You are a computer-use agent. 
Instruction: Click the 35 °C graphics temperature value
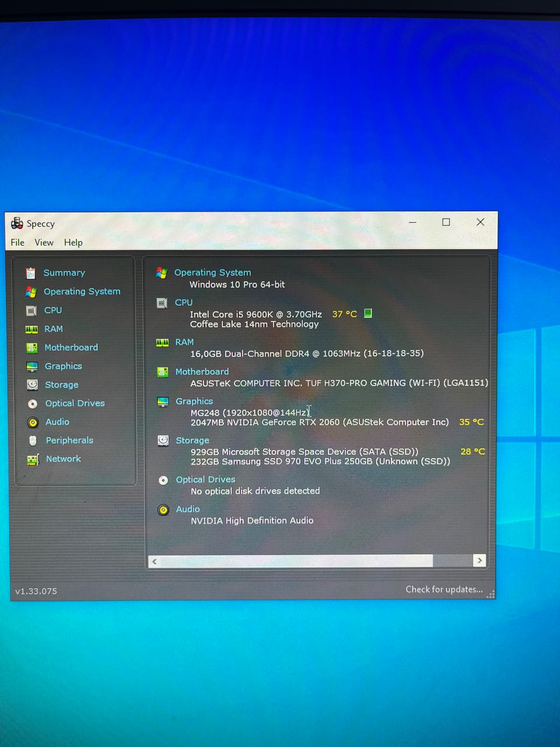tap(471, 422)
